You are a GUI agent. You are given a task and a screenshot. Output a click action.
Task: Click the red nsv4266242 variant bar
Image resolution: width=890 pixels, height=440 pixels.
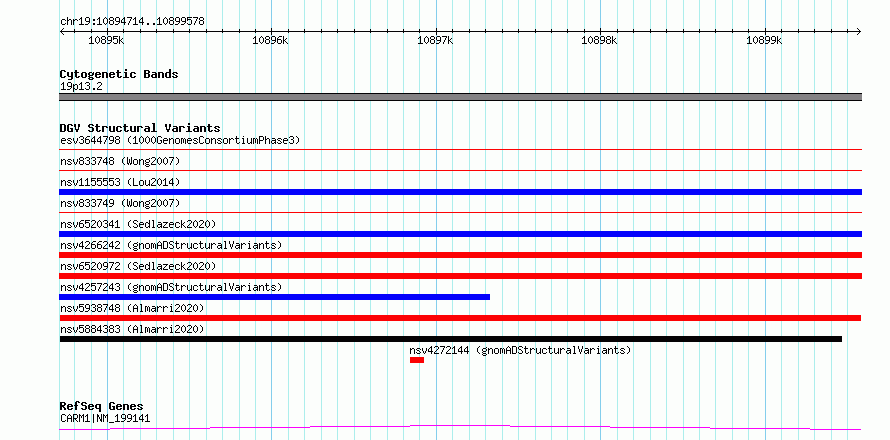point(461,255)
